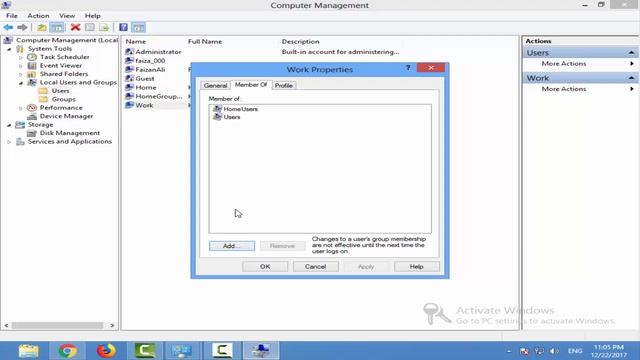Select the Work user in the list

coord(140,105)
